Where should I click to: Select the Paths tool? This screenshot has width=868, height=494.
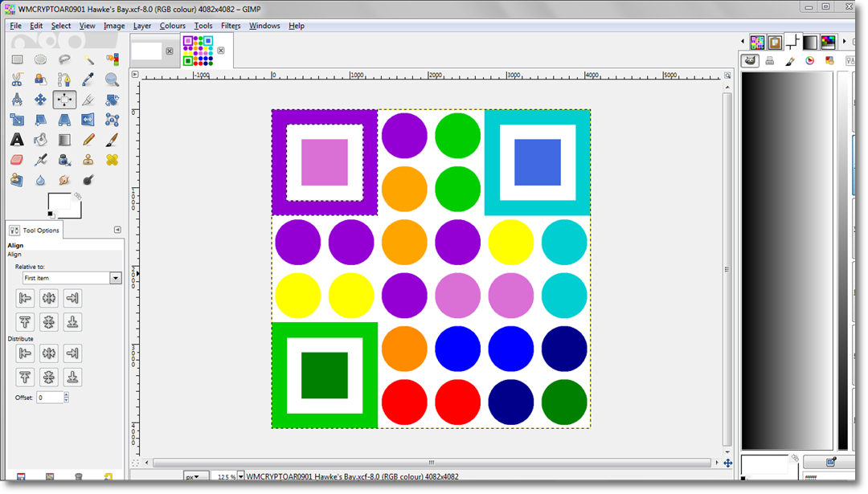(64, 80)
